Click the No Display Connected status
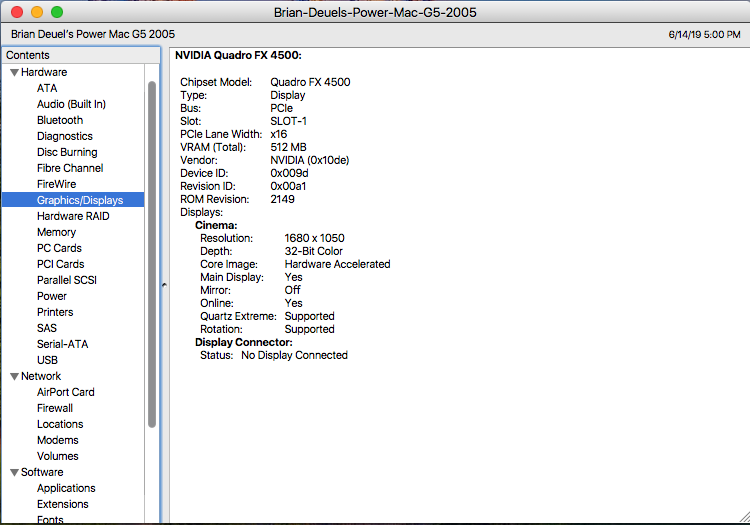This screenshot has width=750, height=525. 295,355
